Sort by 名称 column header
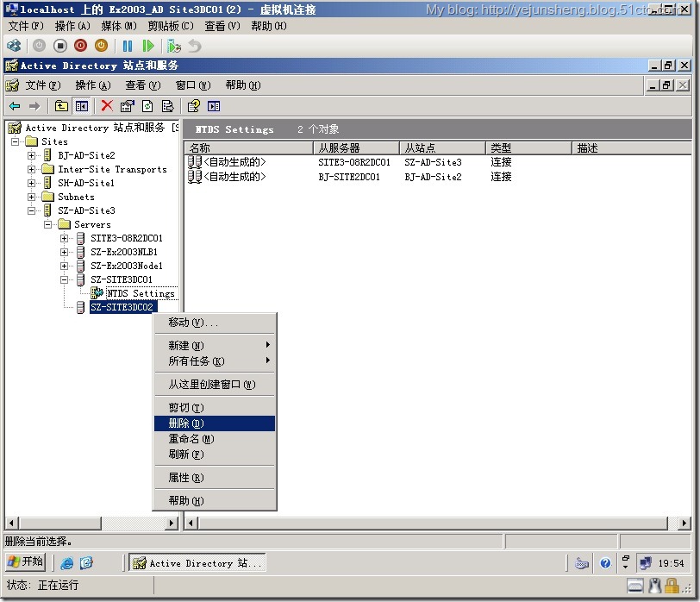The width and height of the screenshot is (700, 602). (x=248, y=147)
